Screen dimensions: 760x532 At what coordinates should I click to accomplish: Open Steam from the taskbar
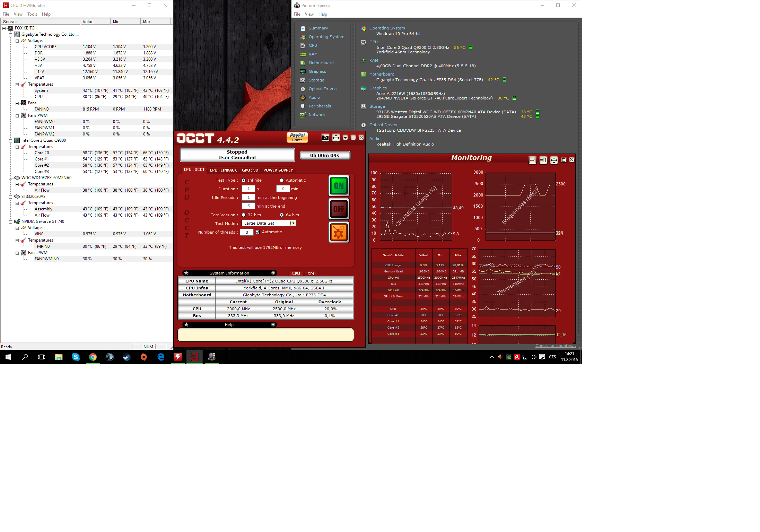click(x=127, y=357)
